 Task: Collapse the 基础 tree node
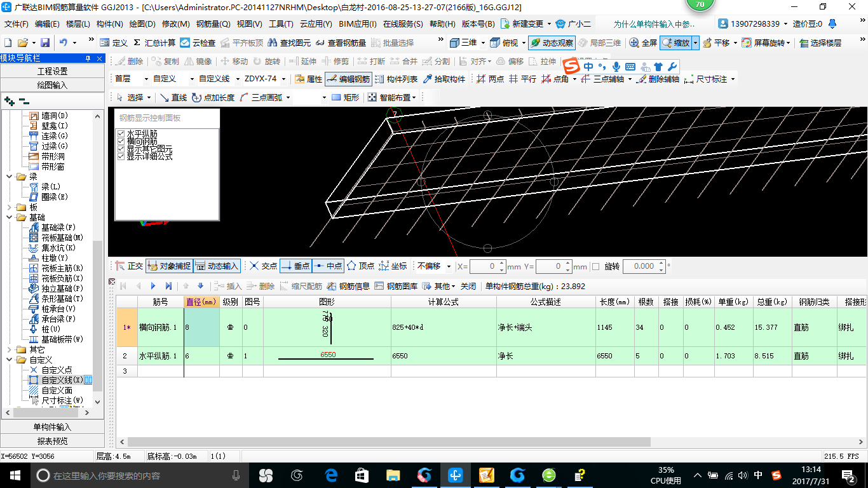tap(9, 217)
